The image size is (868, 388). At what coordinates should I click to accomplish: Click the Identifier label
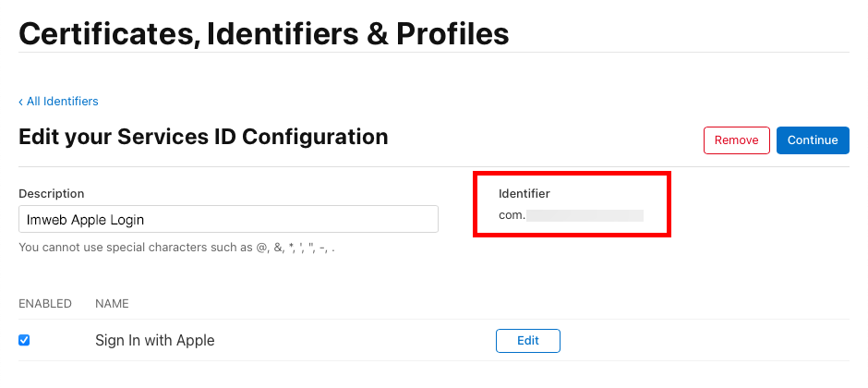pyautogui.click(x=524, y=193)
